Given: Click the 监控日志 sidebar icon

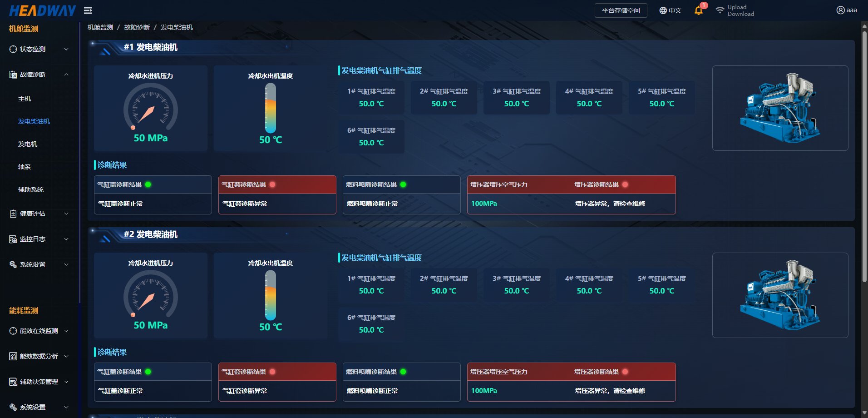Looking at the screenshot, I should 13,239.
